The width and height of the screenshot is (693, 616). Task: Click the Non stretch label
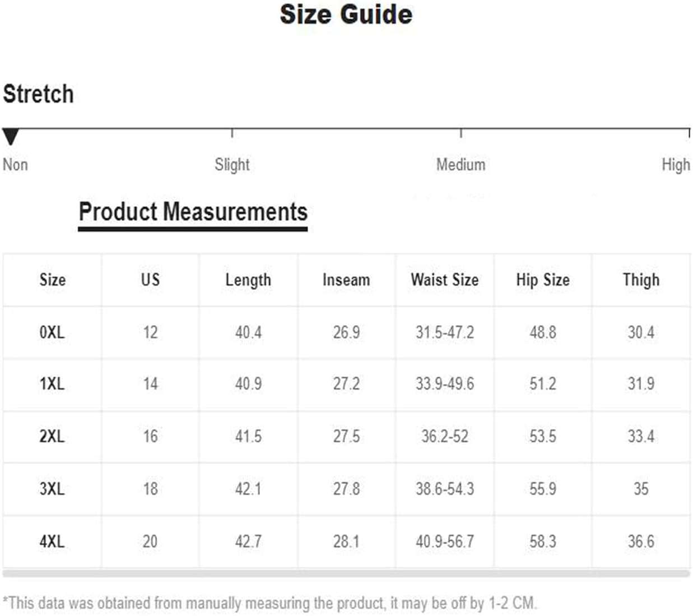pyautogui.click(x=15, y=165)
